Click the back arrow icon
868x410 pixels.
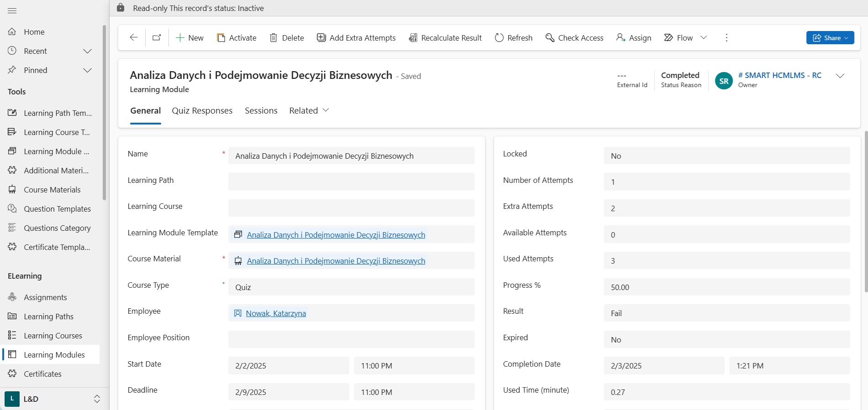(x=133, y=38)
